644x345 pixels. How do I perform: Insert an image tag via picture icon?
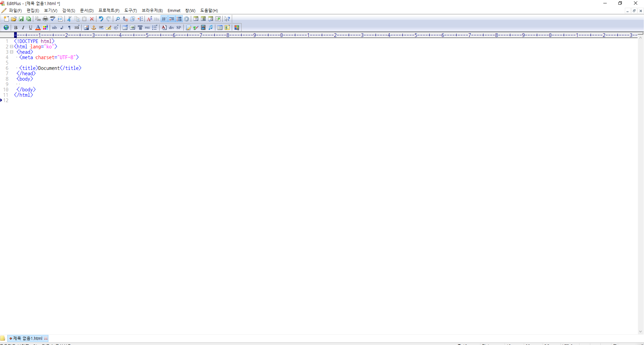point(86,28)
